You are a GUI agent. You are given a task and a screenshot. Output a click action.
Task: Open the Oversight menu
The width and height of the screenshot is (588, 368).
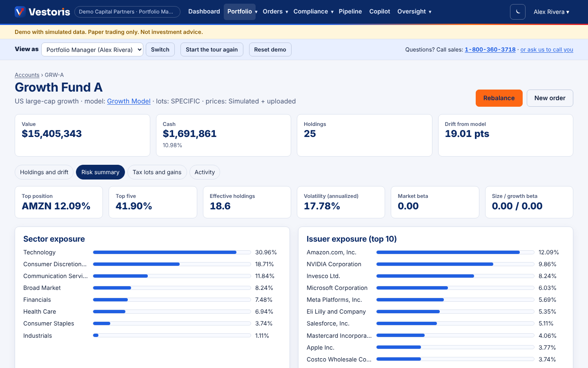[414, 11]
